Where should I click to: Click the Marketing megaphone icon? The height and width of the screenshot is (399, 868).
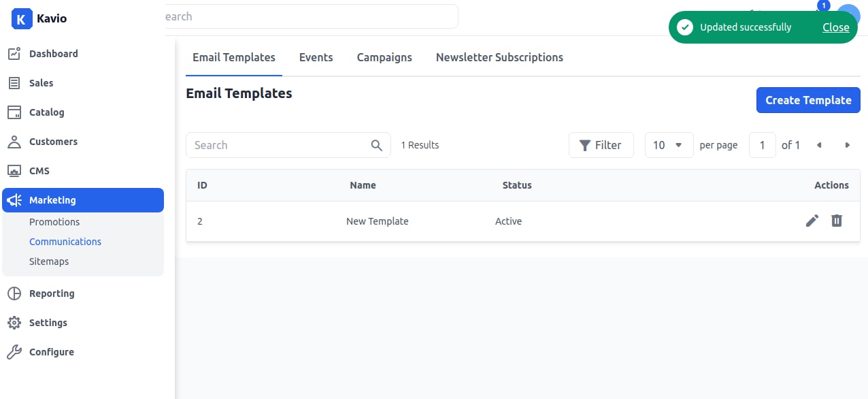point(14,200)
